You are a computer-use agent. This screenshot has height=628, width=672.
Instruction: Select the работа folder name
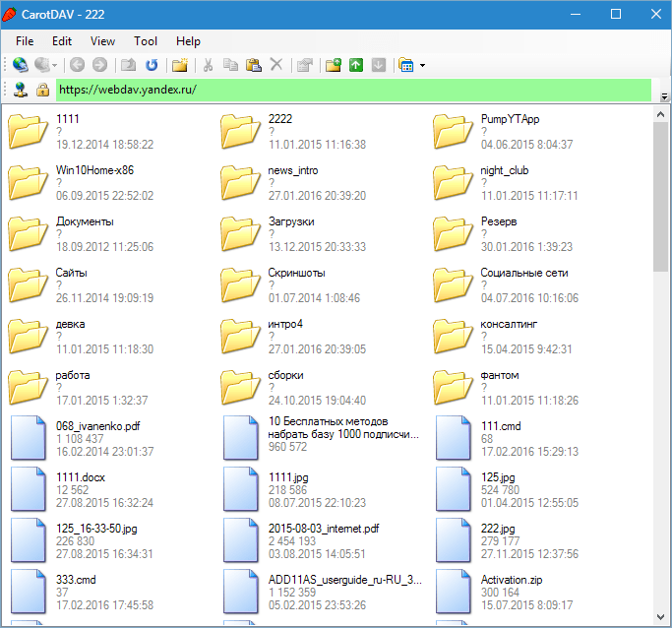pyautogui.click(x=73, y=375)
